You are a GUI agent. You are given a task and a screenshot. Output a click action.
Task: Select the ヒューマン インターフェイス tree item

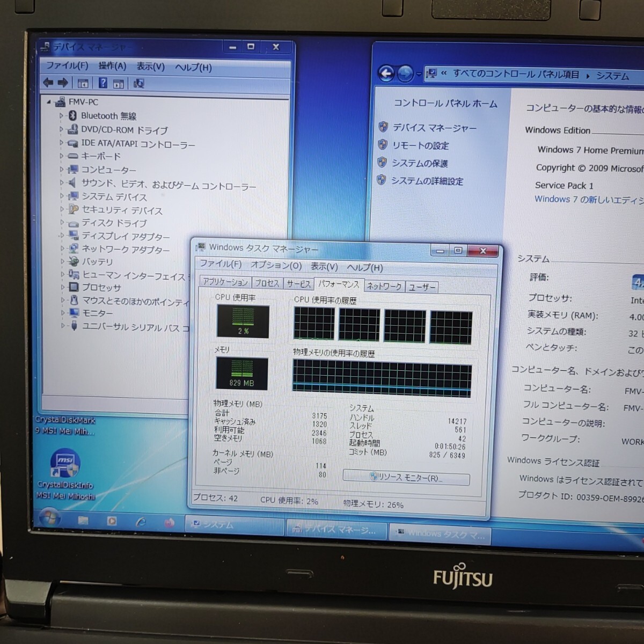(x=134, y=275)
